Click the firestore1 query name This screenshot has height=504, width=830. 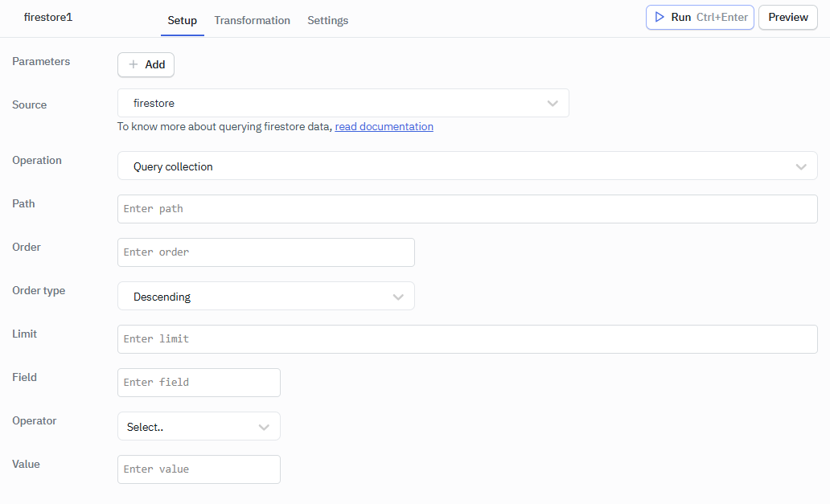[x=48, y=17]
